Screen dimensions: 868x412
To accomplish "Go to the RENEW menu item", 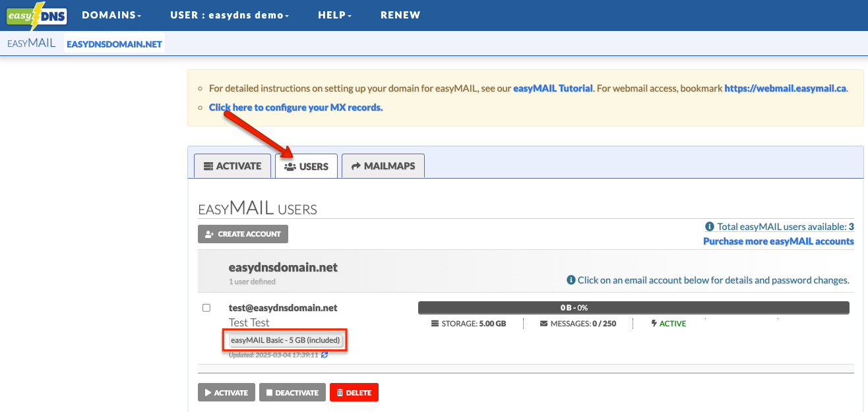I will (400, 15).
